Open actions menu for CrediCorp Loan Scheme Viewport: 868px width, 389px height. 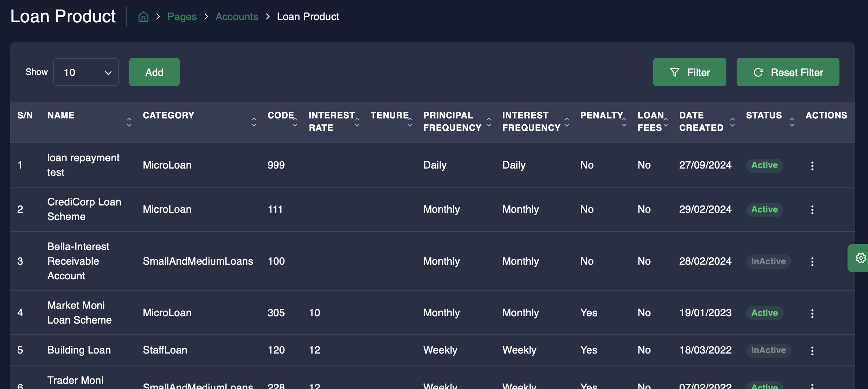coord(812,210)
